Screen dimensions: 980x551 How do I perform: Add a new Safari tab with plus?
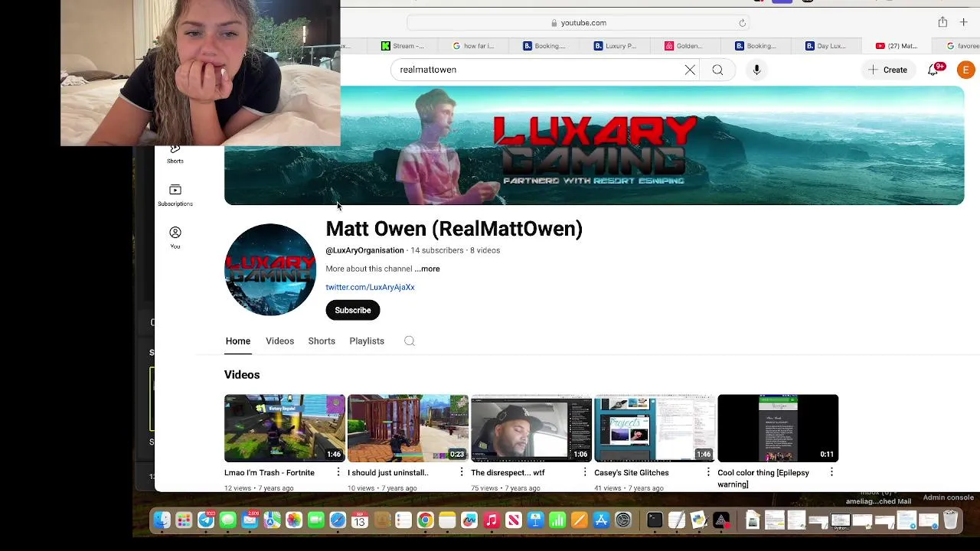pyautogui.click(x=963, y=22)
